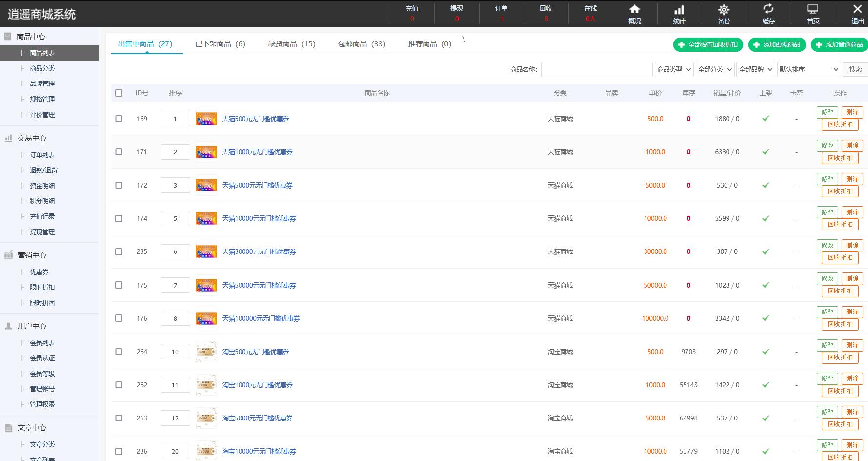This screenshot has width=868, height=461.
Task: Focus the 商品名称 search field
Action: tap(596, 69)
